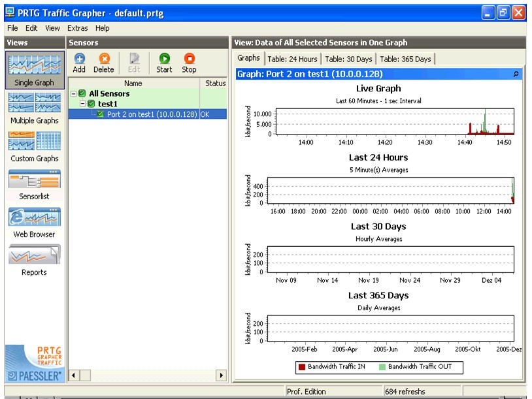Toggle the test1 group checkbox
The height and width of the screenshot is (399, 532).
(x=91, y=104)
